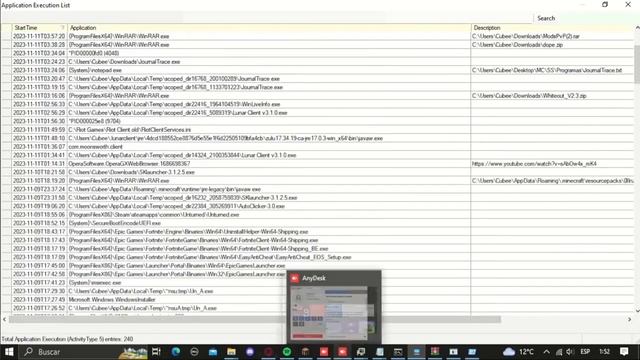Select the Steam Unturned.exe row
This screenshot has width=640, height=360.
coord(318,215)
